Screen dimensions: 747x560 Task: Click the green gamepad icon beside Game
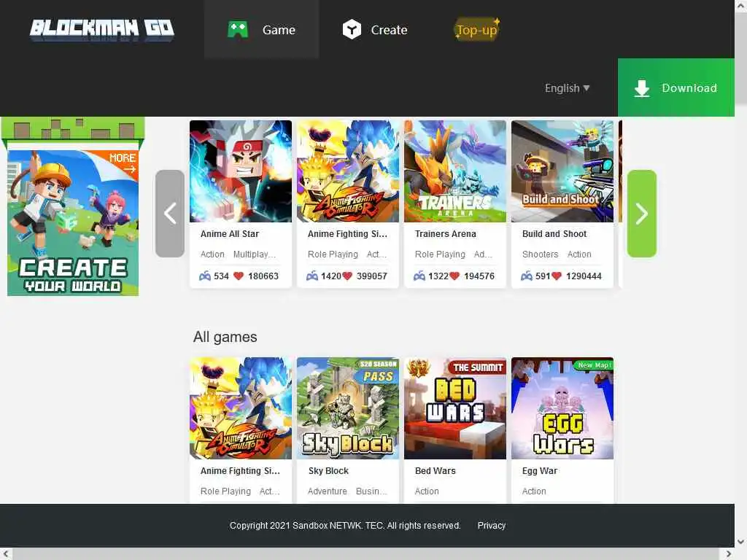pyautogui.click(x=238, y=29)
